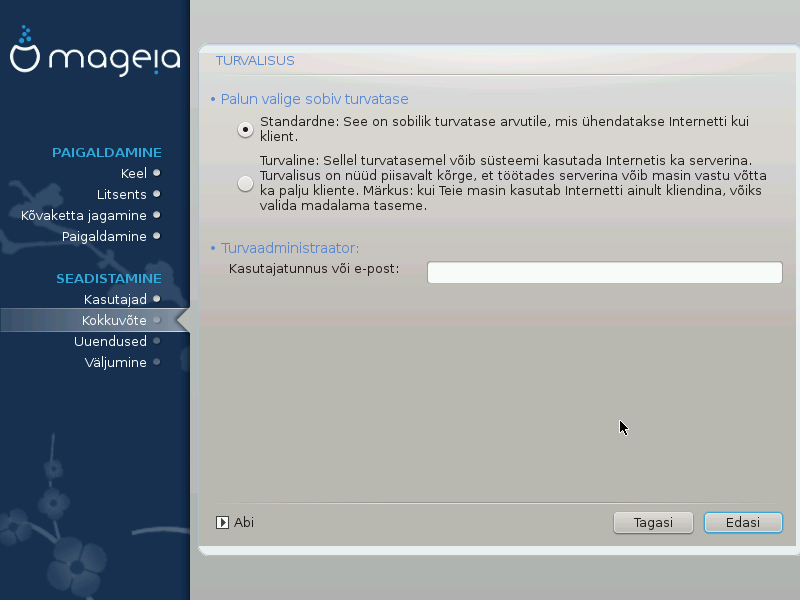The height and width of the screenshot is (600, 800).
Task: Click the Kasutajad step bullet icon
Action: tap(157, 299)
